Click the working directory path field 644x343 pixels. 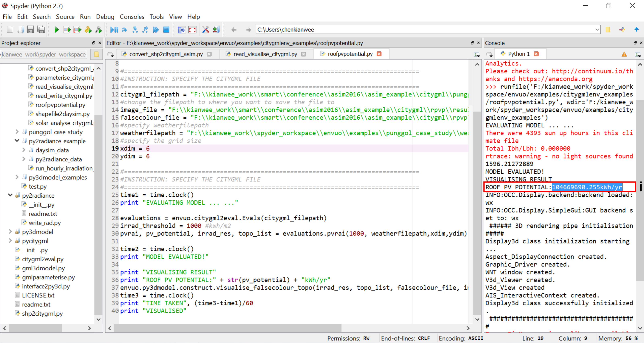click(x=425, y=30)
